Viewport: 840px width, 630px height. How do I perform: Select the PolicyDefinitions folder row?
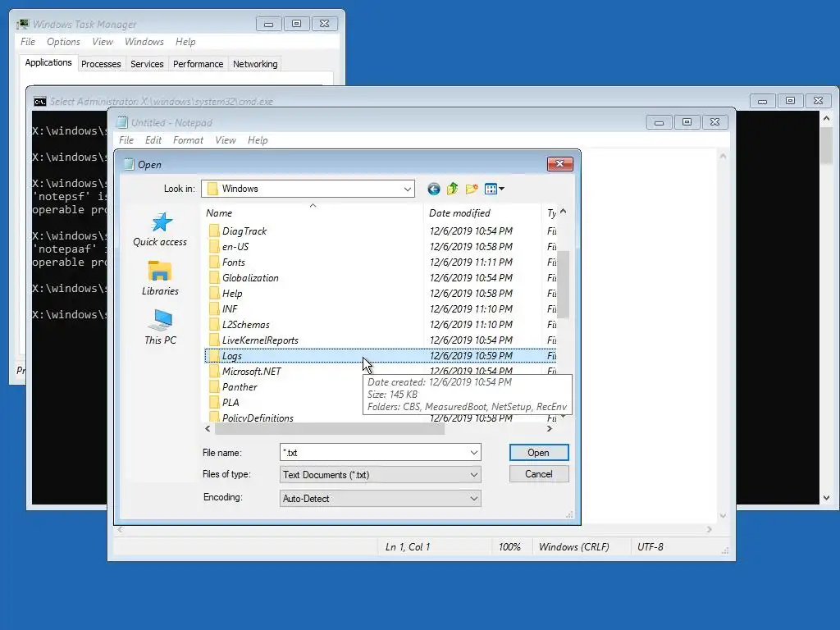click(381, 418)
